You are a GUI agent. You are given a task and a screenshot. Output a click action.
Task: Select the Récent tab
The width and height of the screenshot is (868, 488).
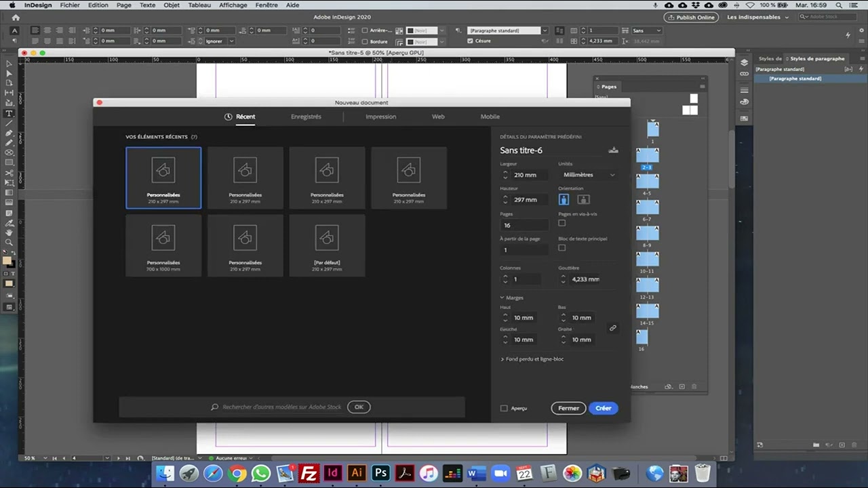pos(240,117)
